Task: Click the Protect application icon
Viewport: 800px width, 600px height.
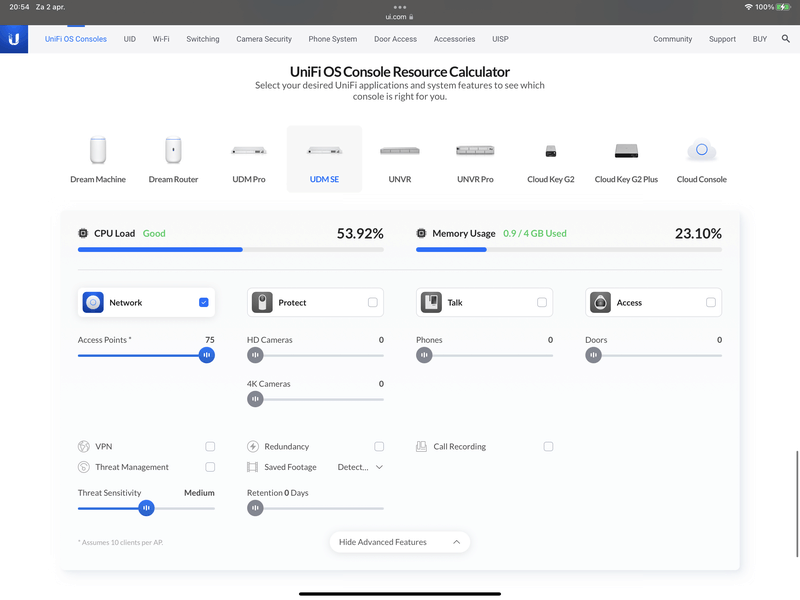Action: pos(262,303)
